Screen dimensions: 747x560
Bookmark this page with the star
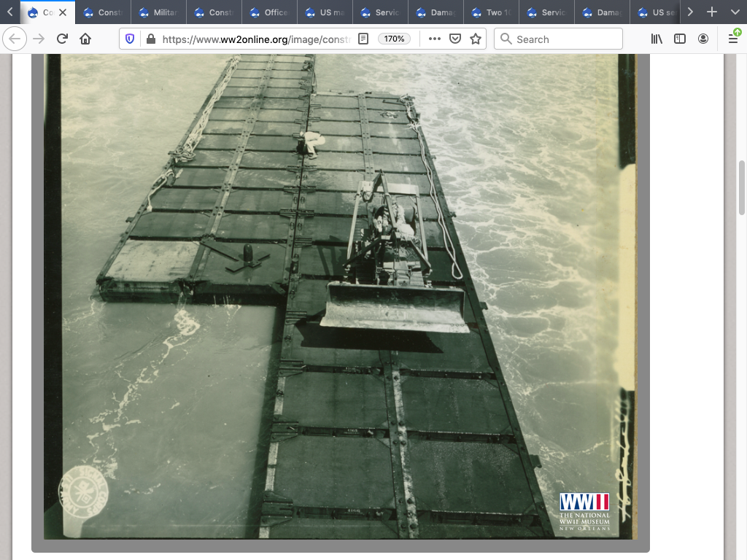click(x=476, y=39)
